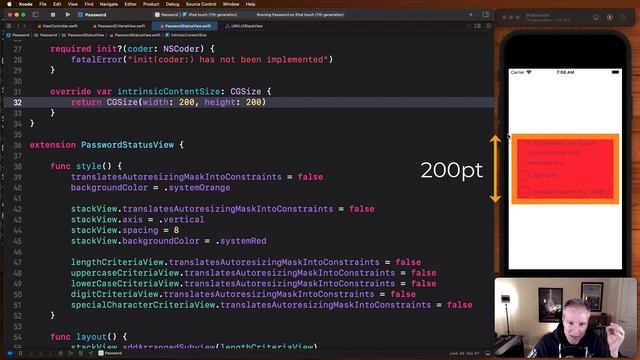Open the Debug menu
Screen dimensions: 640x360
(x=172, y=4)
